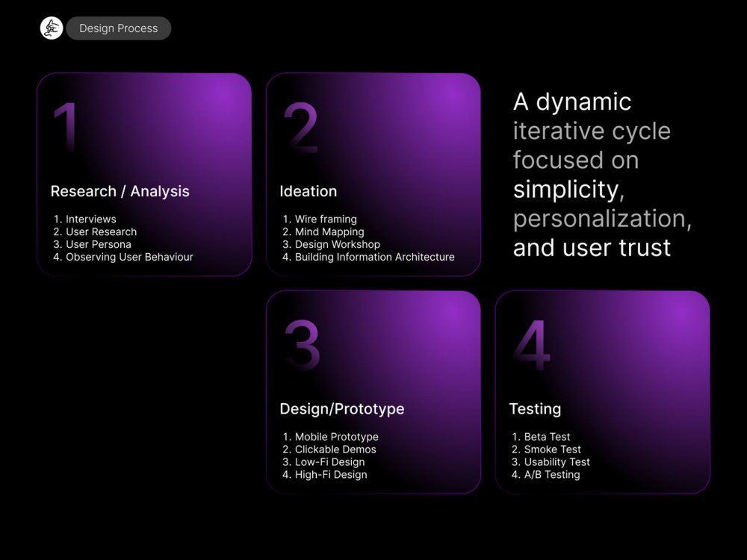Screen dimensions: 747x560
Task: Select 'Building Information Architecture' list item
Action: coord(368,257)
